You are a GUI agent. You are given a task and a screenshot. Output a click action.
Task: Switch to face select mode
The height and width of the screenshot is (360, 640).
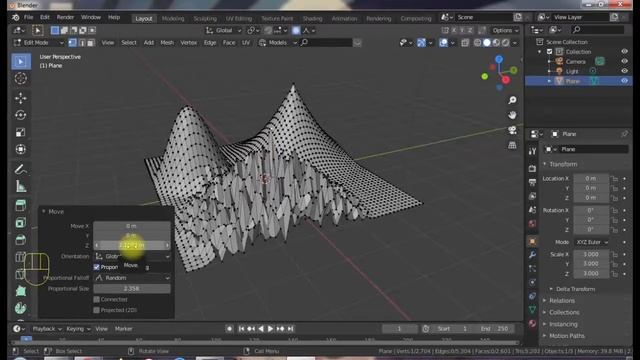coord(91,42)
